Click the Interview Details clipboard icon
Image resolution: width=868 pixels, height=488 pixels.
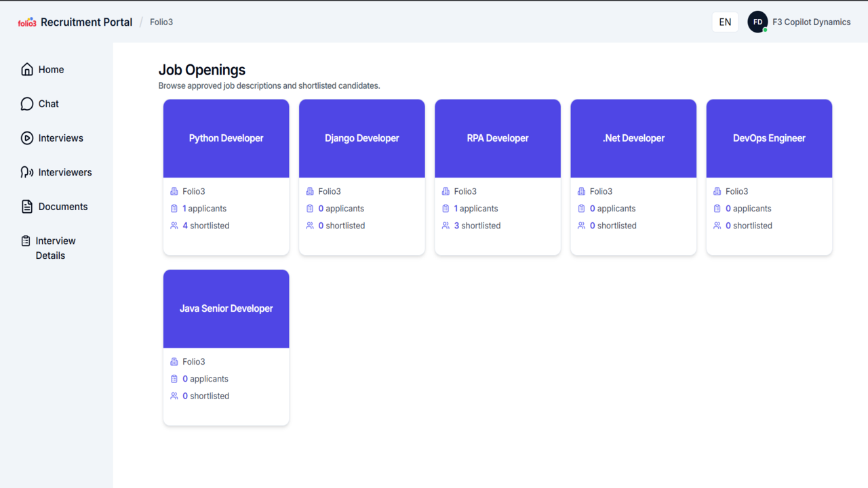point(26,241)
